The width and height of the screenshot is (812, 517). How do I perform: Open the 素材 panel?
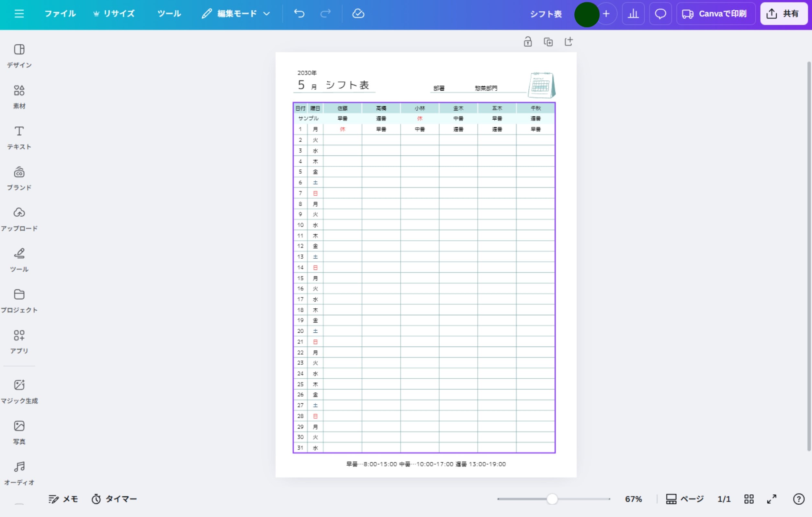coord(19,96)
